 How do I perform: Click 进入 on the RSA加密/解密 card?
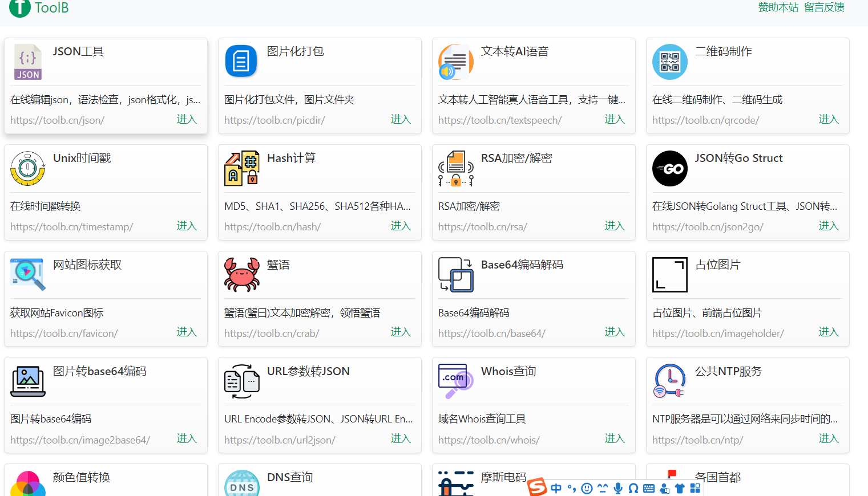pos(615,226)
